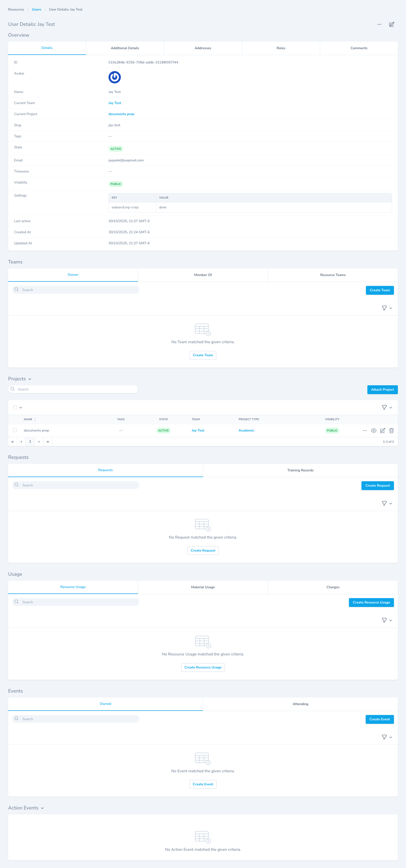Open the Academic project type link

click(246, 430)
